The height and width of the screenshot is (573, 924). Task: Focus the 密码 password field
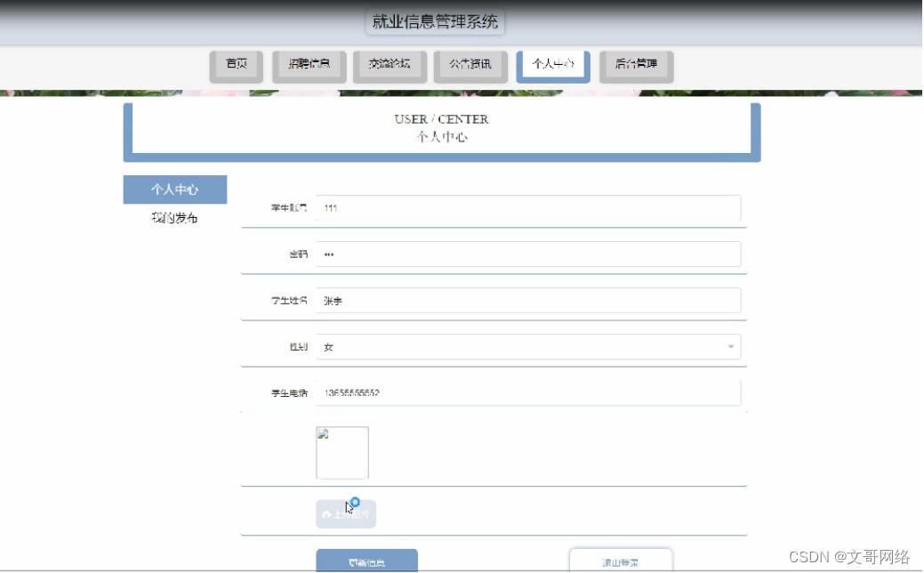click(x=528, y=254)
